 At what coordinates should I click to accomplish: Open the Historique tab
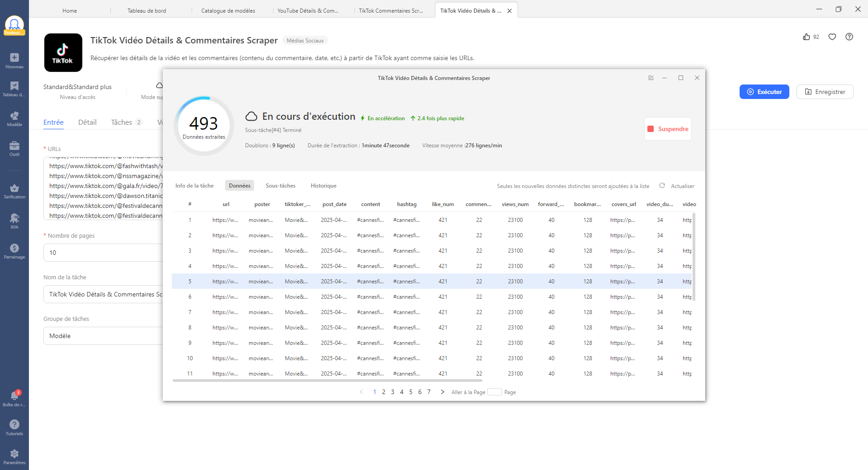[x=324, y=186]
